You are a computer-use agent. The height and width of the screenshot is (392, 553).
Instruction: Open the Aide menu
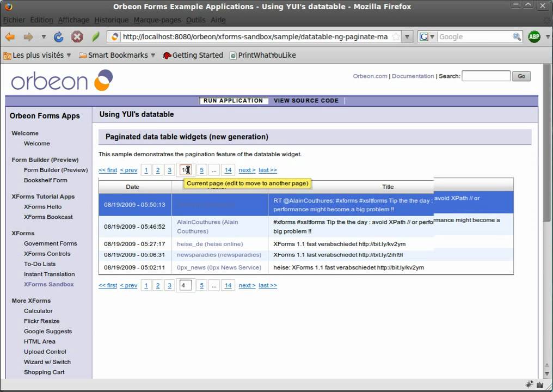218,20
